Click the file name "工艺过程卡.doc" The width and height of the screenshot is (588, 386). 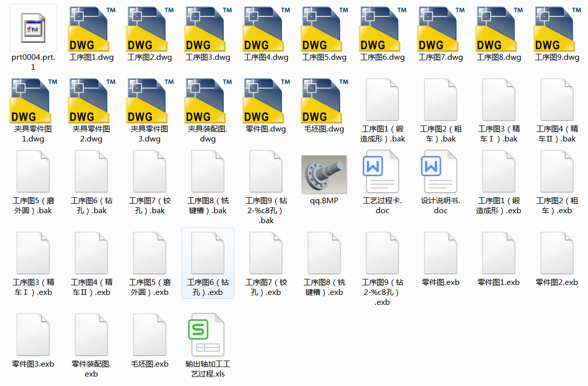[383, 206]
